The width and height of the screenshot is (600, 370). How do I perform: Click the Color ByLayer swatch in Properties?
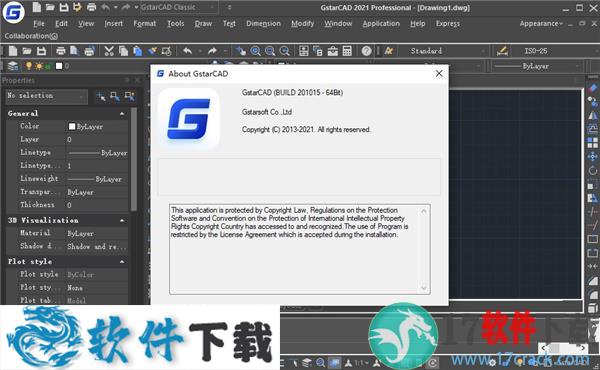(x=72, y=126)
